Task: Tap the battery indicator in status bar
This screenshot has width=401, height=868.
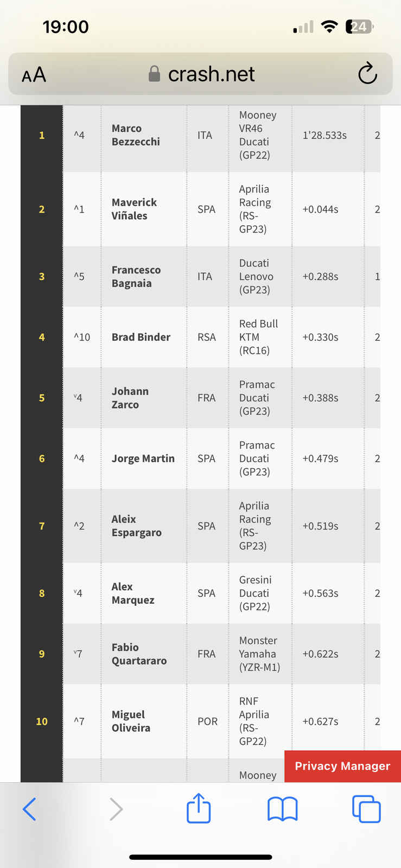Action: (x=359, y=27)
